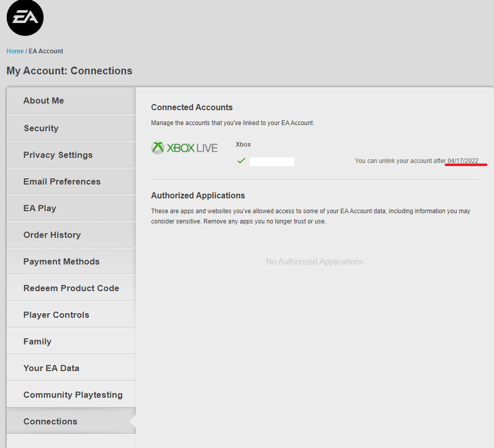494x448 pixels.
Task: Click the Xbox Live logo
Action: 185,148
